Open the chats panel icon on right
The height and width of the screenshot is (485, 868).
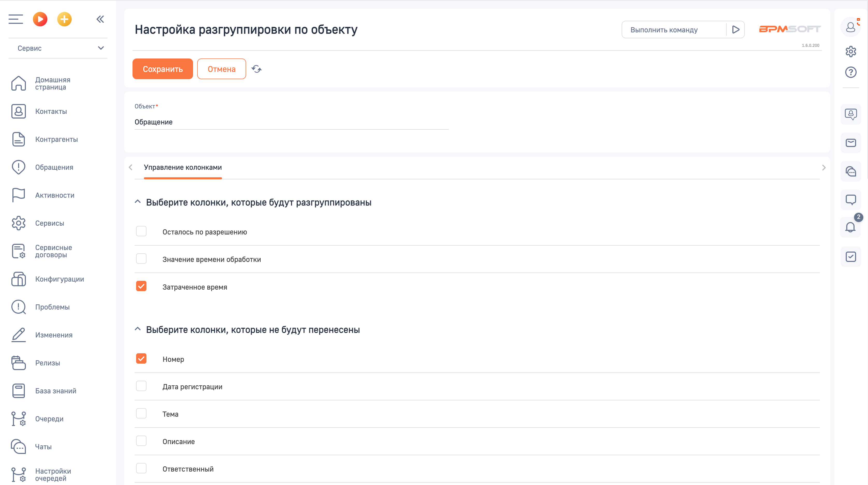pos(850,172)
